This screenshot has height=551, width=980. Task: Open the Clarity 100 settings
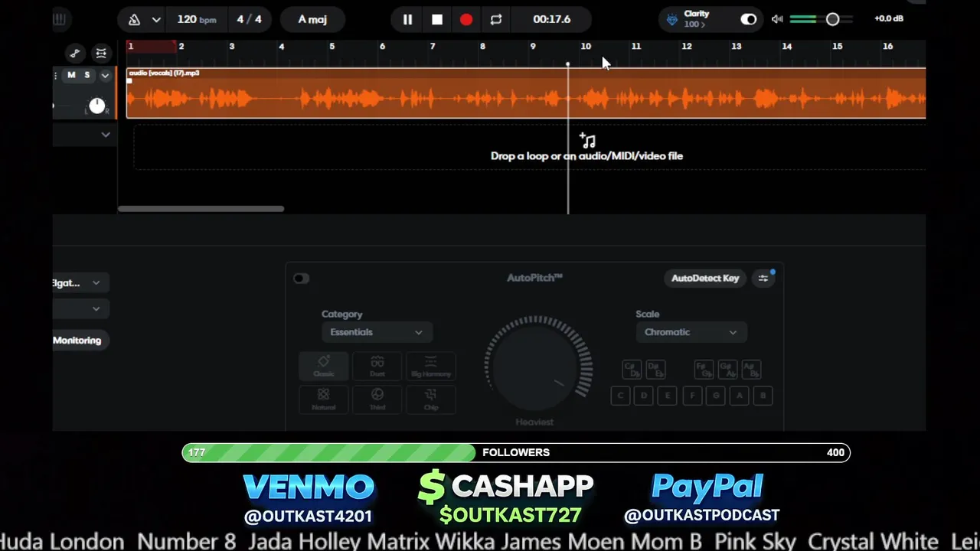click(x=696, y=20)
